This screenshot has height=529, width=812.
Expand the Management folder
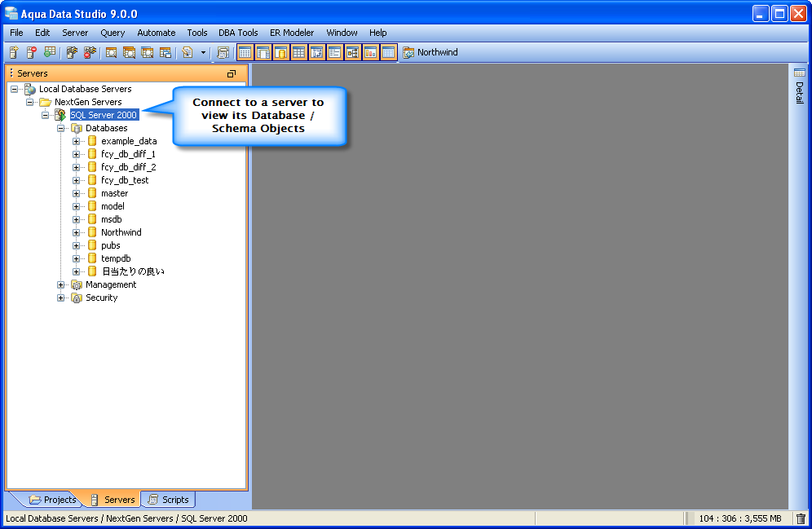[60, 284]
